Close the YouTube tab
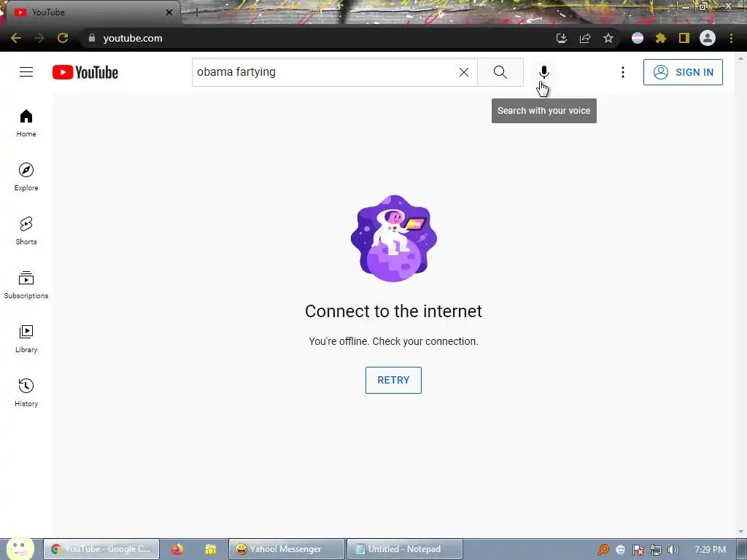The image size is (747, 560). pos(169,12)
